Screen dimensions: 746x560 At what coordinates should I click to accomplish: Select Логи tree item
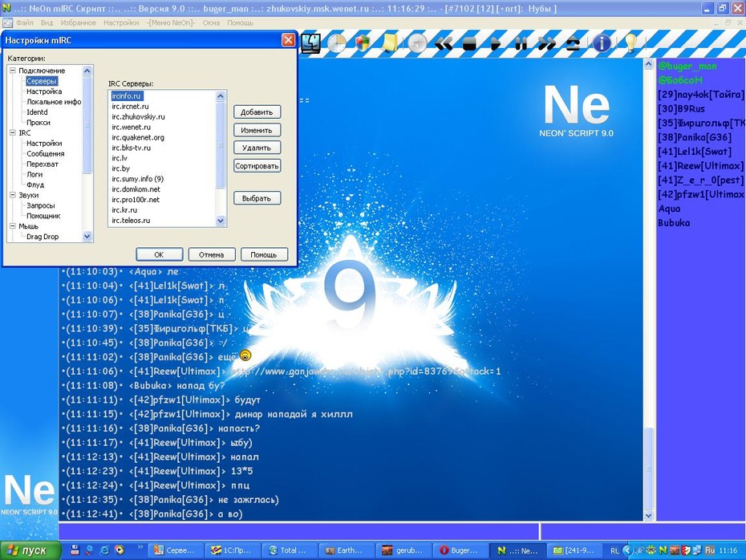(x=34, y=175)
